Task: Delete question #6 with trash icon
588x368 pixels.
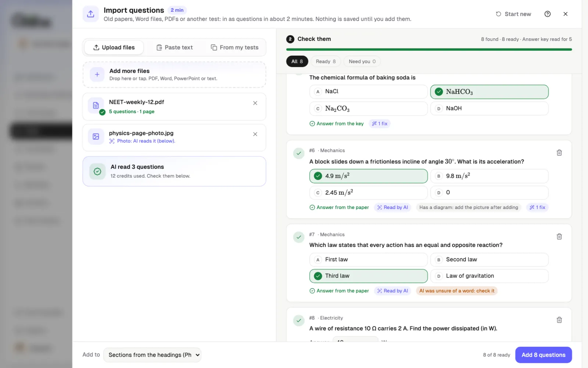Action: coord(559,153)
